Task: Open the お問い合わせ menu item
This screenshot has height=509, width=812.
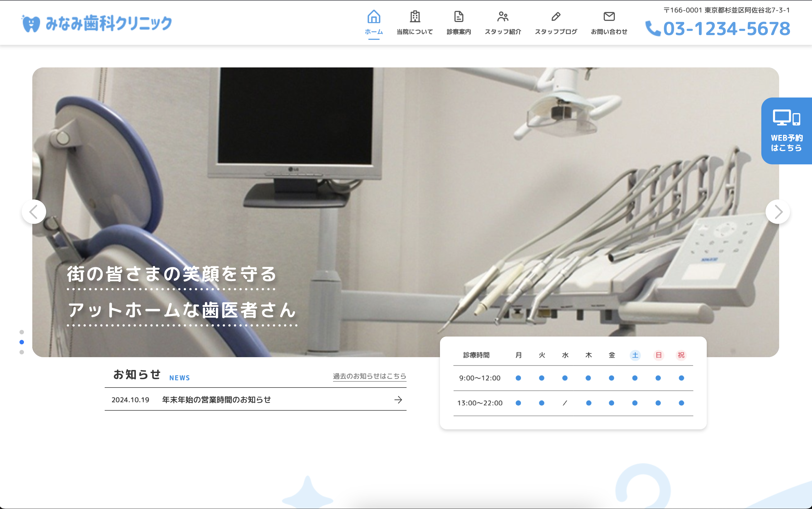Action: point(609,32)
